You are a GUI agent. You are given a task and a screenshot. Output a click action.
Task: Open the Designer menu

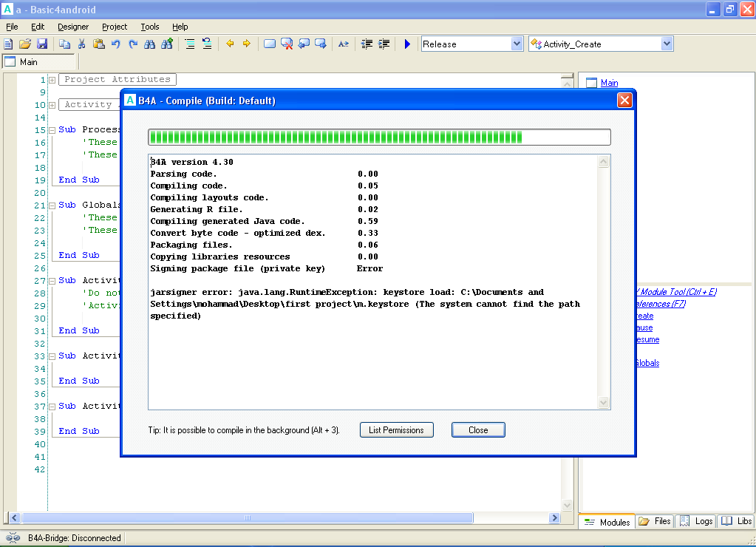coord(73,27)
